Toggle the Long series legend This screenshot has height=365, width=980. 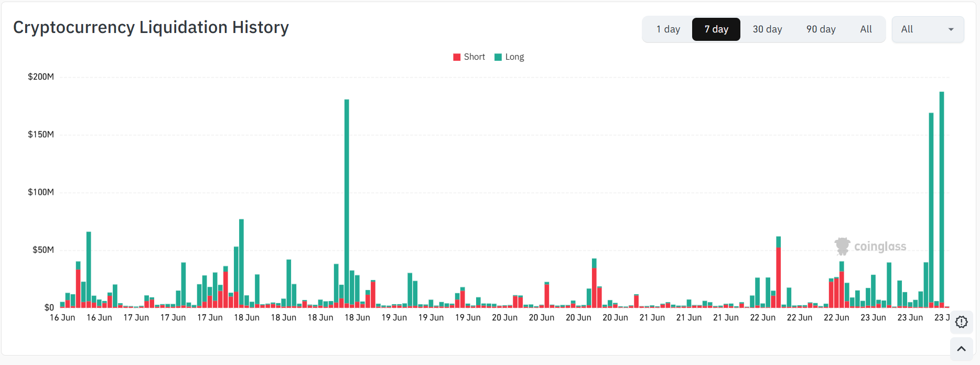tap(509, 57)
